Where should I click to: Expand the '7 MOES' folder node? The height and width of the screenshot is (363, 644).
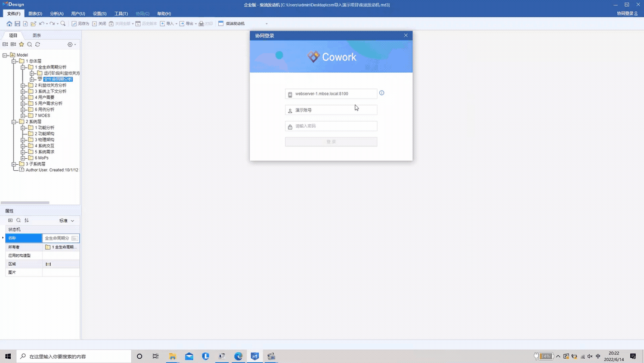pos(23,116)
